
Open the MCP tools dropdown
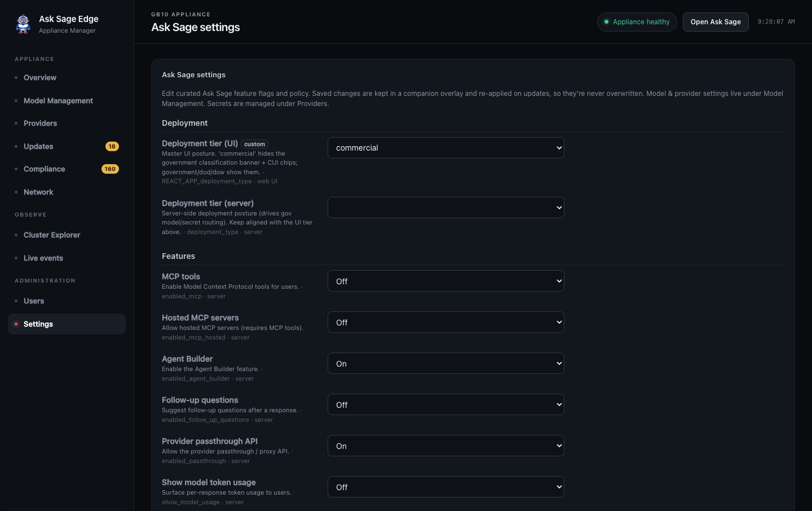(446, 281)
